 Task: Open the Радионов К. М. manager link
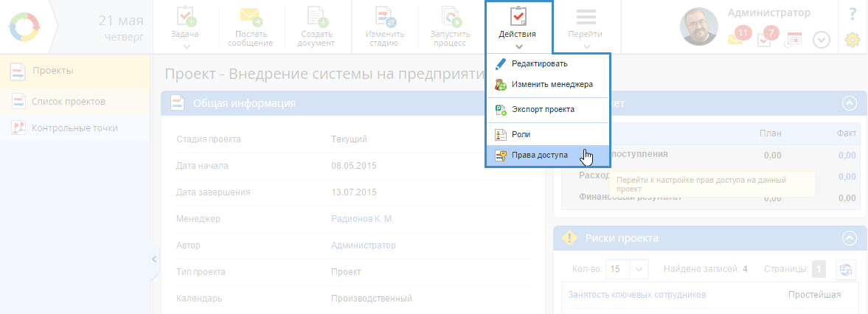[362, 218]
